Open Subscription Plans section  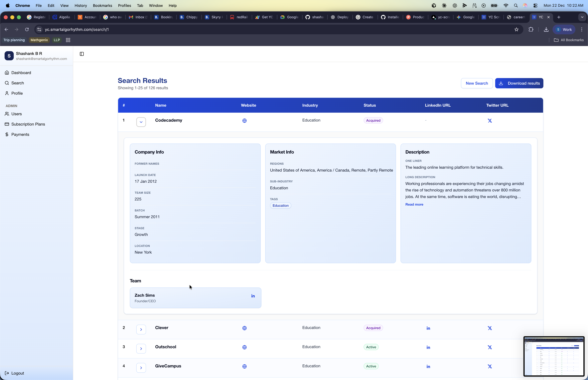28,124
